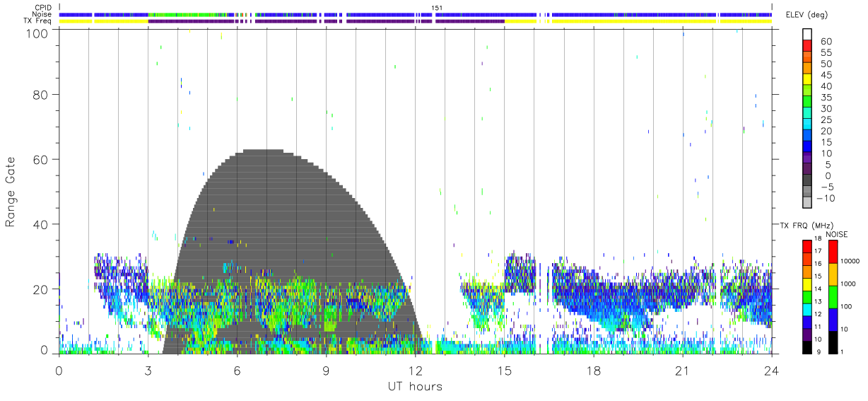Click the Range Gate tick label '80'

pyautogui.click(x=40, y=94)
